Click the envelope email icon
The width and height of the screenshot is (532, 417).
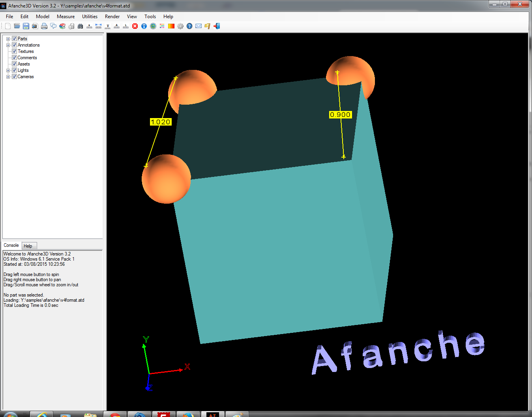tap(199, 26)
